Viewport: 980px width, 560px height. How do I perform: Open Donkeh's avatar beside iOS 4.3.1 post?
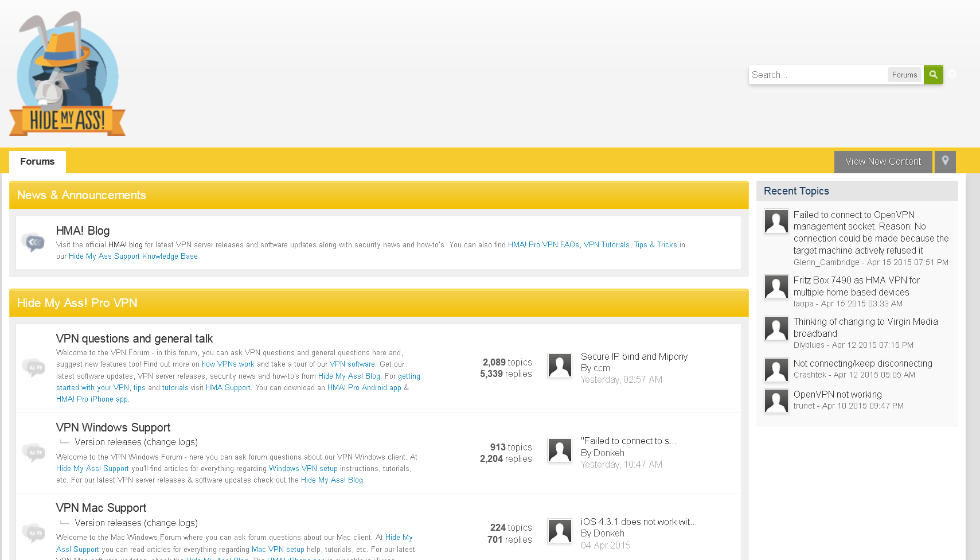tap(560, 531)
